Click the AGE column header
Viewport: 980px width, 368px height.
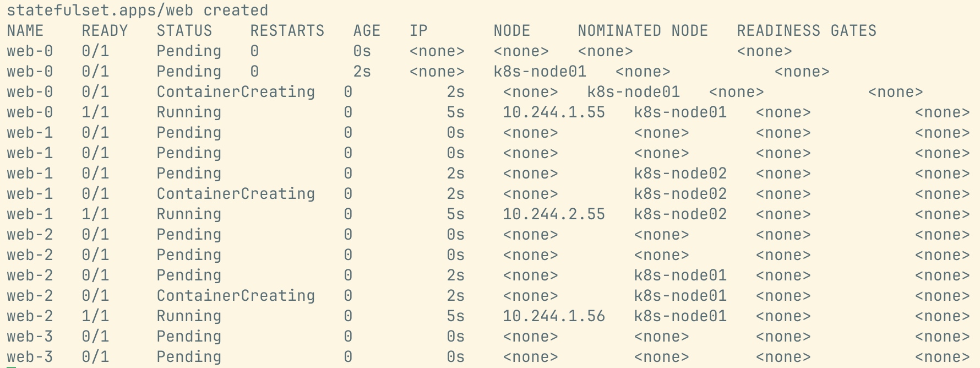pos(367,31)
